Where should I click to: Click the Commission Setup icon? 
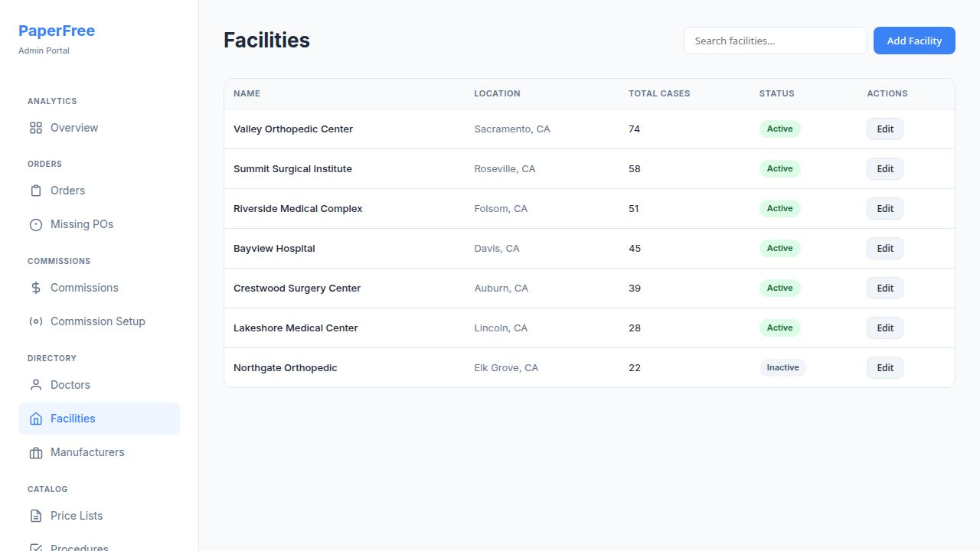point(35,321)
